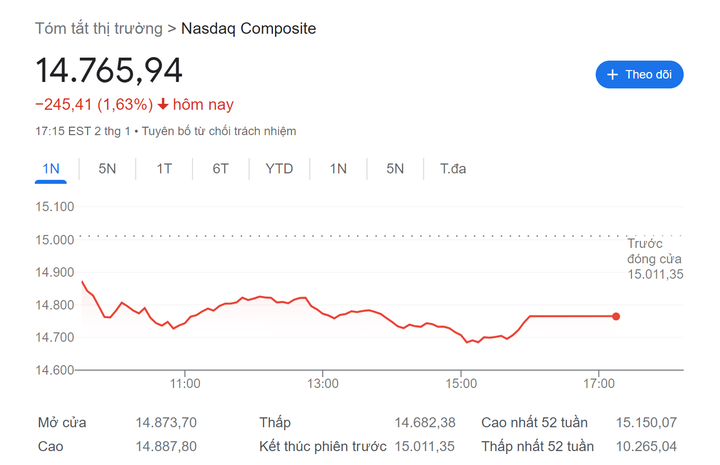Switch to the 5N tab left of 1T
Viewport: 720px width, 465px height.
(107, 168)
